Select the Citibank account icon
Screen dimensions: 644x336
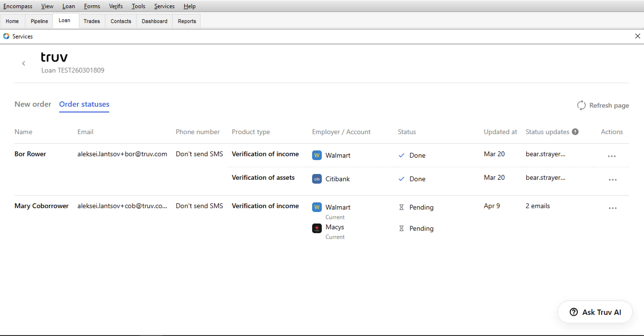(x=316, y=179)
